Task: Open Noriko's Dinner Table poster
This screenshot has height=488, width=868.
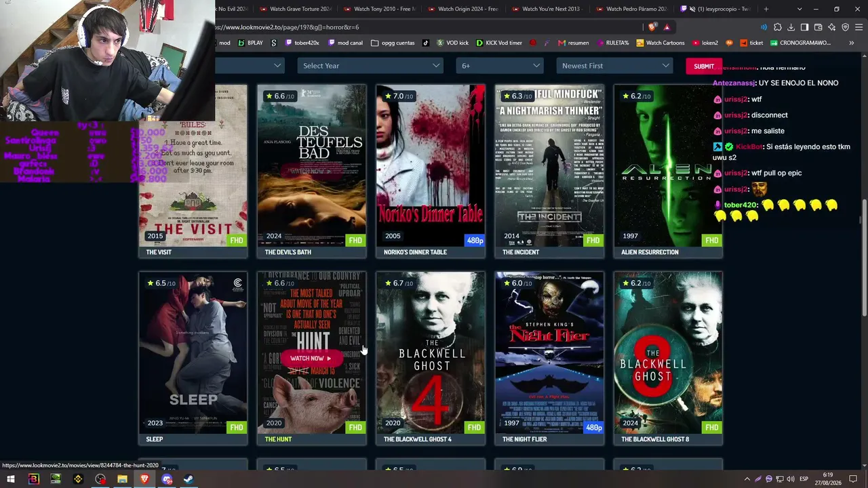Action: tap(431, 165)
